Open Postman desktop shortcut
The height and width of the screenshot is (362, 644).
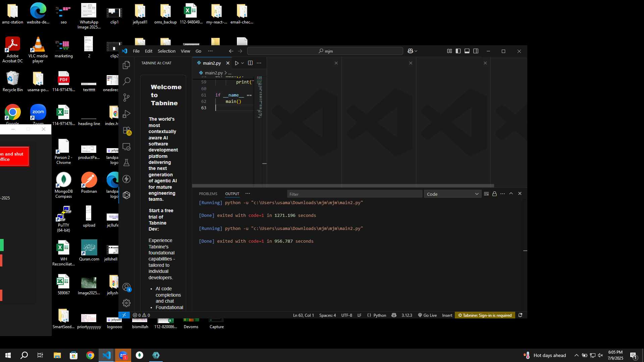(x=89, y=183)
